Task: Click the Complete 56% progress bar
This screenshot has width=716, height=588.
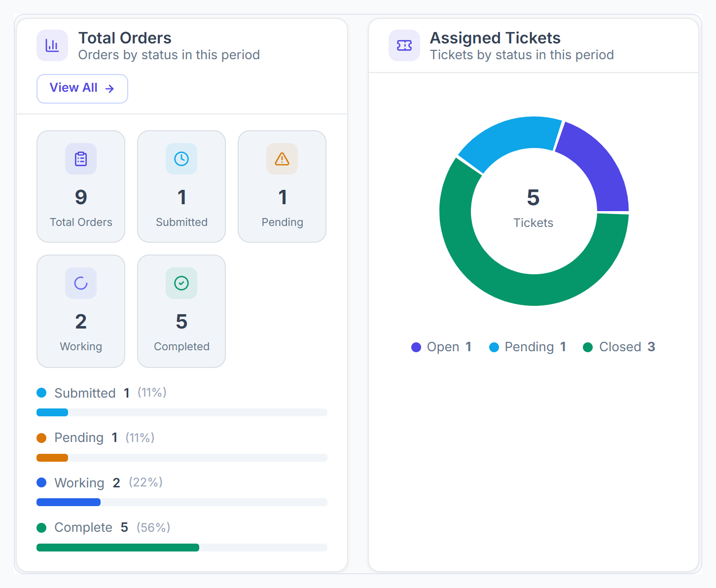Action: point(182,548)
